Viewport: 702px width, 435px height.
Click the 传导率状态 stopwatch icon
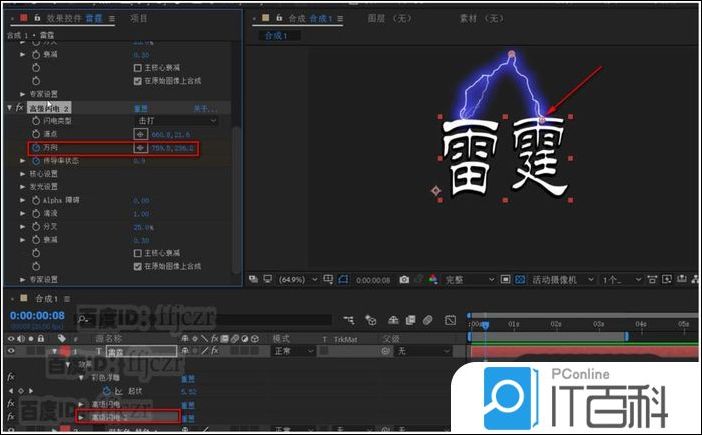(36, 161)
